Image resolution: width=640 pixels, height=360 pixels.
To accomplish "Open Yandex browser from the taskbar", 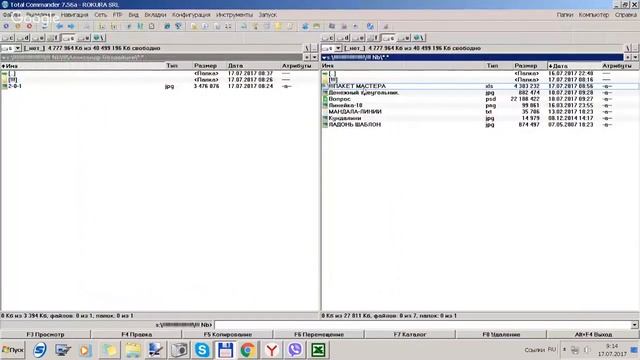I will 271,350.
